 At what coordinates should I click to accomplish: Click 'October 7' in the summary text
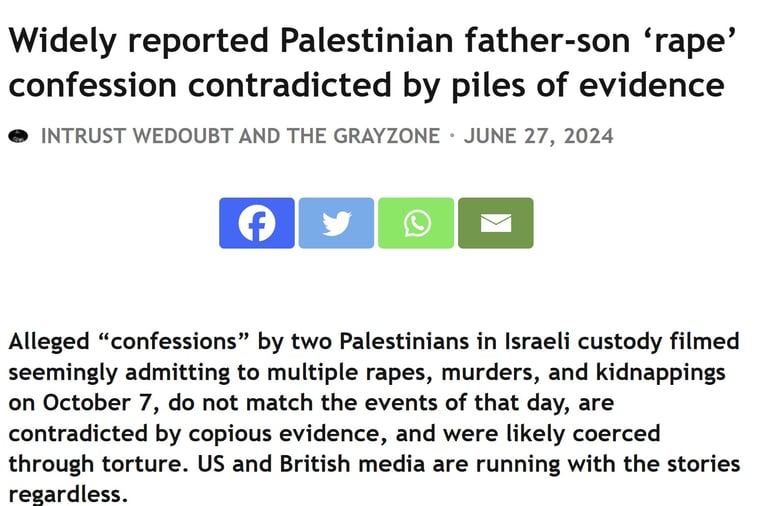coord(96,403)
